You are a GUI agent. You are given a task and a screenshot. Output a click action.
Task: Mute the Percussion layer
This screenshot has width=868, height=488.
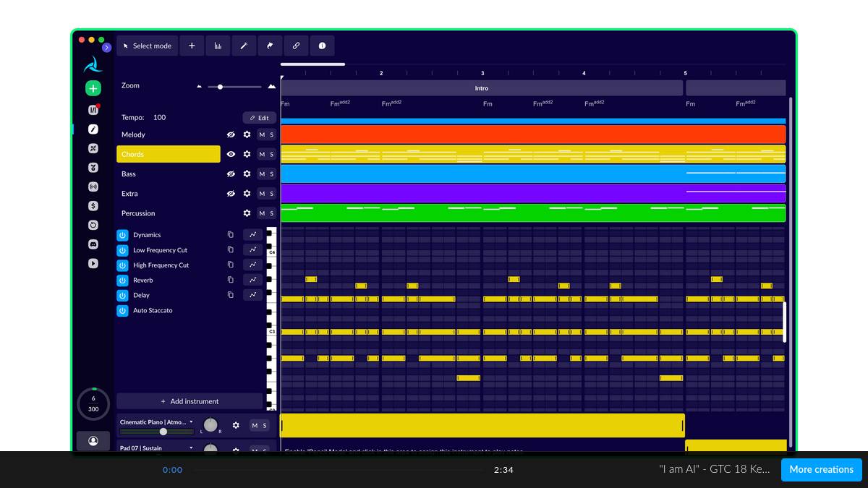(262, 213)
